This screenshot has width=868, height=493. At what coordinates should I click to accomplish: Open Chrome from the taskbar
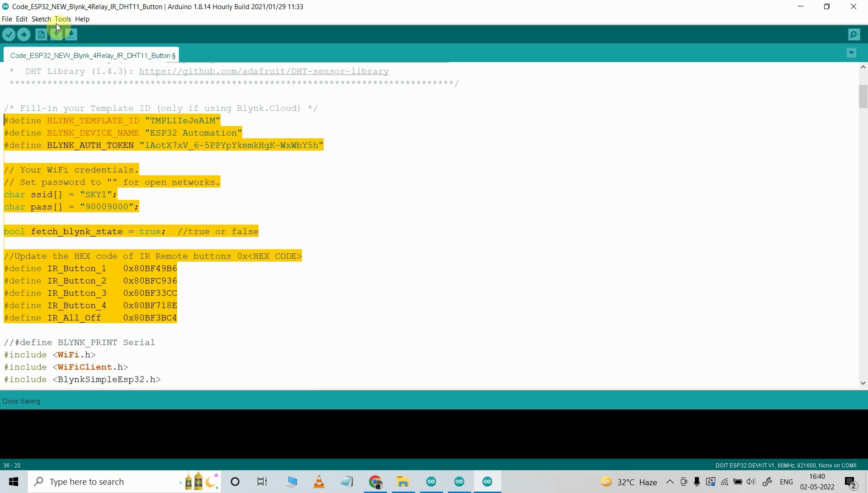pyautogui.click(x=376, y=482)
